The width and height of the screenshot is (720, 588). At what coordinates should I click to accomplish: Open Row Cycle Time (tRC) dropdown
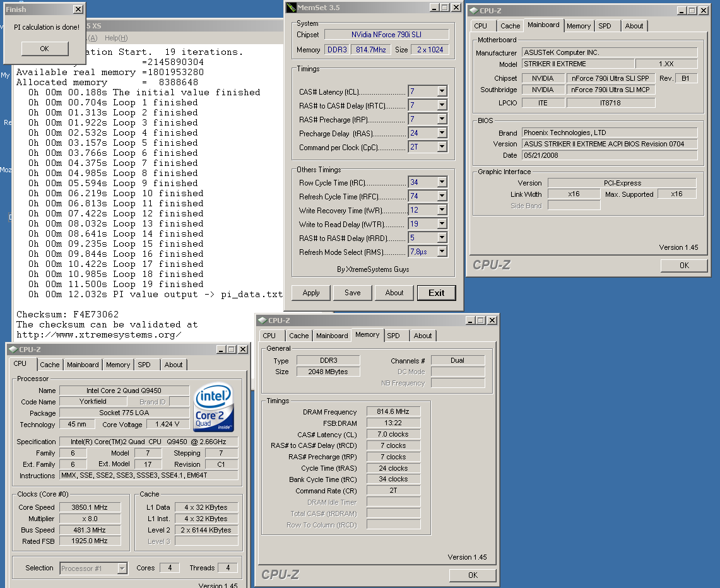[x=442, y=182]
